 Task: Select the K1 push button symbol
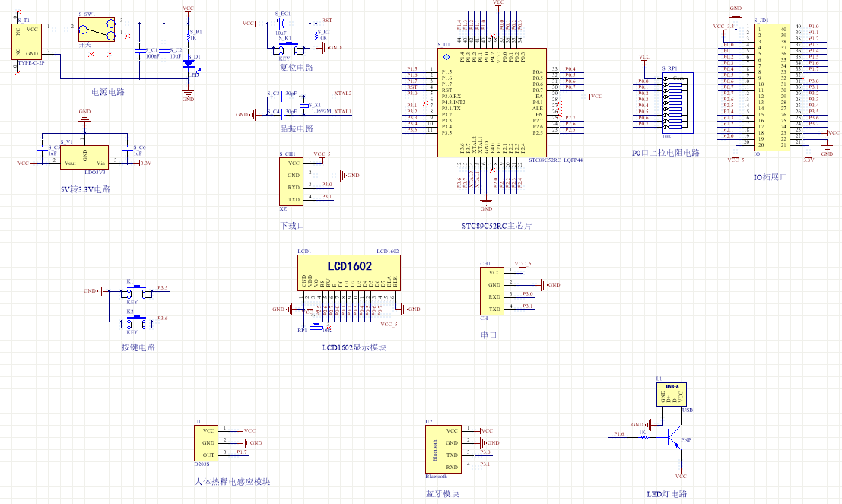click(136, 291)
